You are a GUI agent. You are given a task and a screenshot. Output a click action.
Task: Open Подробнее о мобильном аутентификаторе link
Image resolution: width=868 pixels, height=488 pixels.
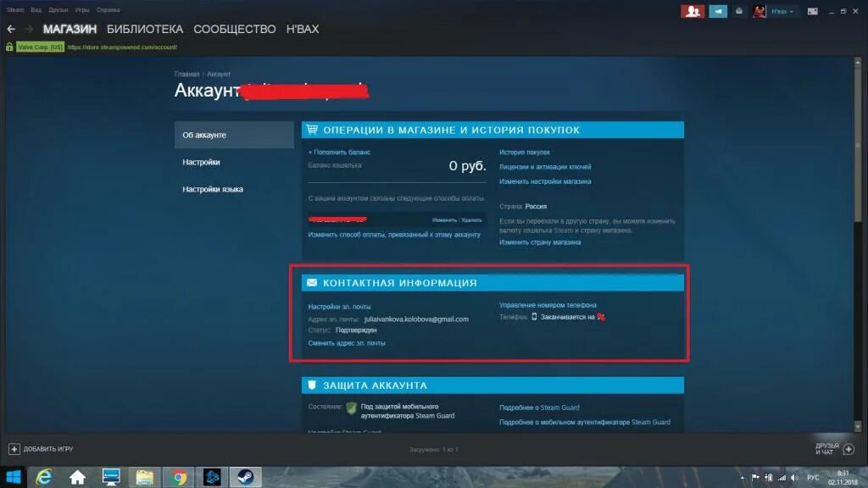coord(585,422)
